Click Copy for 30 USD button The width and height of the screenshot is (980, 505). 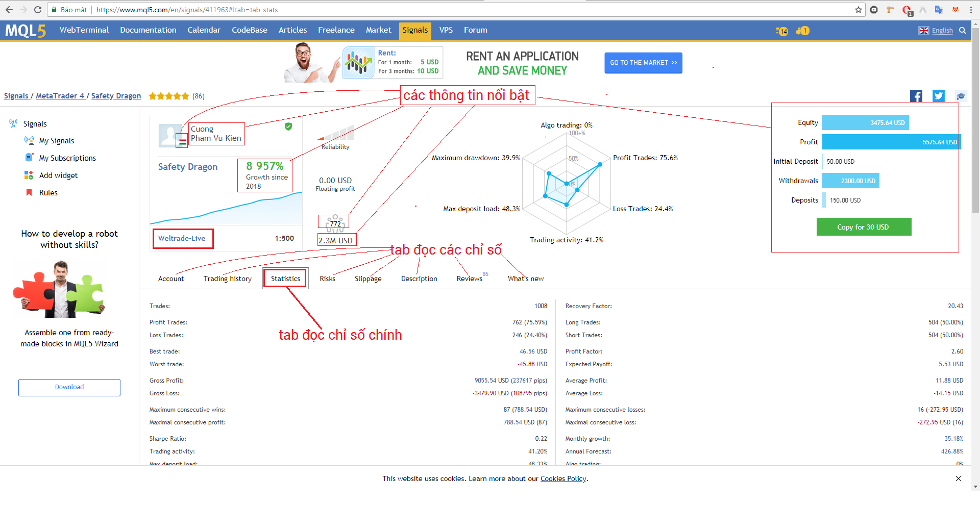pos(864,227)
